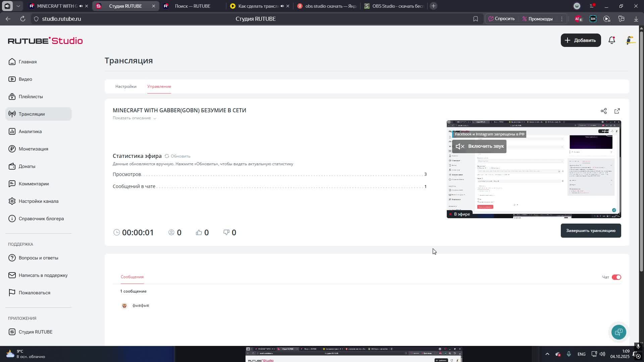Image resolution: width=644 pixels, height=362 pixels.
Task: Bookmark this page in address bar
Action: point(475,19)
